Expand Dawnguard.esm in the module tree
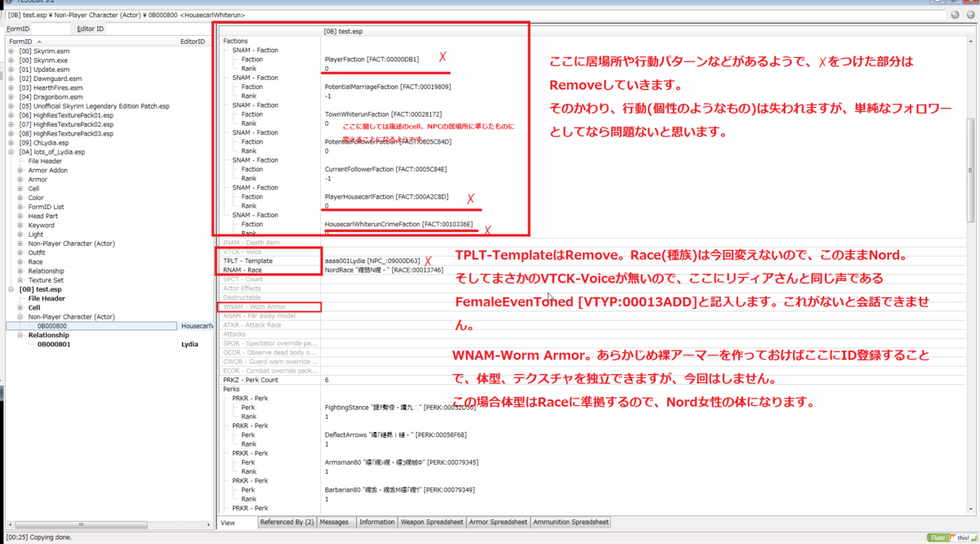980x544 pixels. click(x=11, y=78)
